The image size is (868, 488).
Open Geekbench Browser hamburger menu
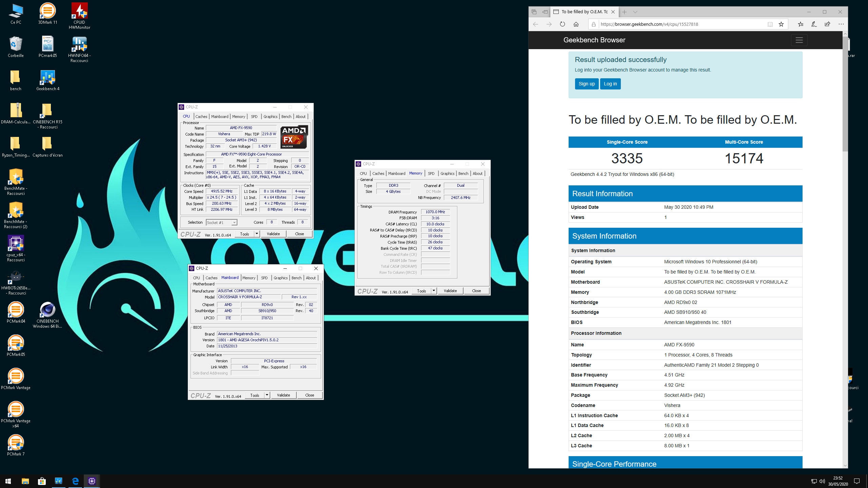click(x=799, y=40)
